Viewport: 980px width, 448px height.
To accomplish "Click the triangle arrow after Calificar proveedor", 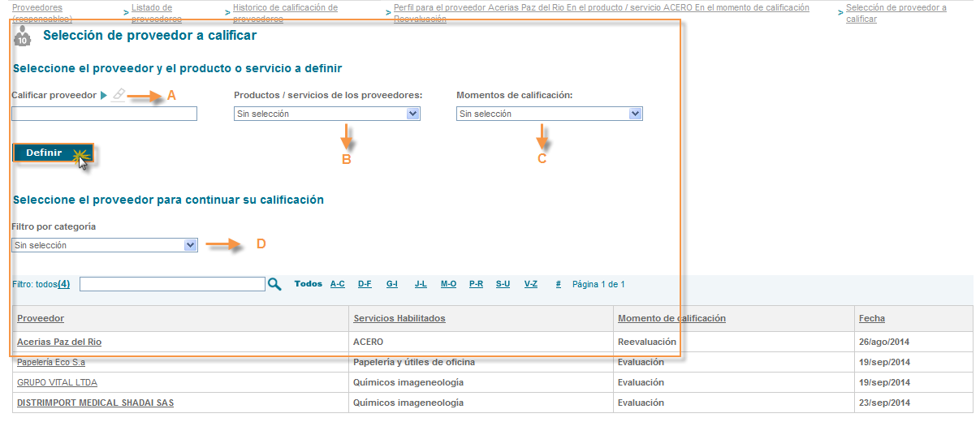I will (104, 96).
